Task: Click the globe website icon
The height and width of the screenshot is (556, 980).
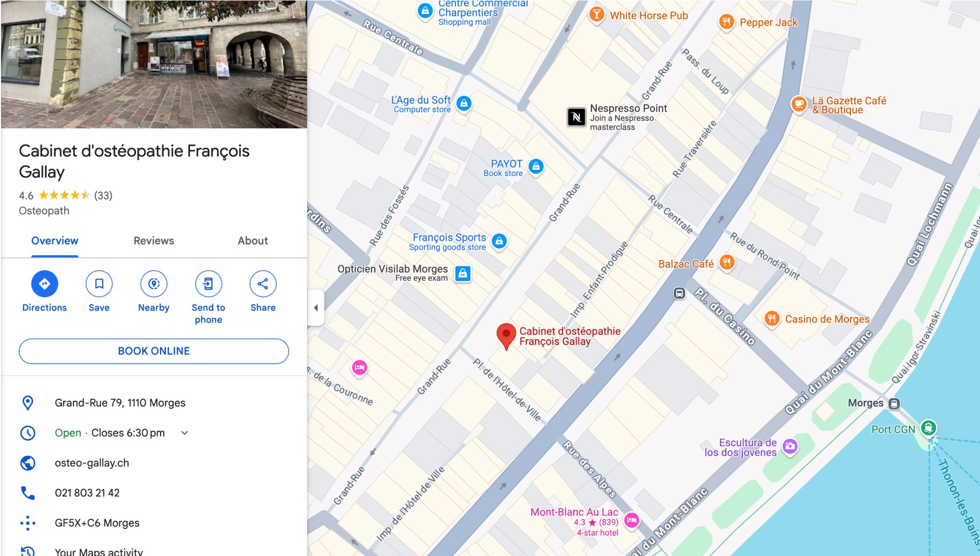Action: (28, 463)
